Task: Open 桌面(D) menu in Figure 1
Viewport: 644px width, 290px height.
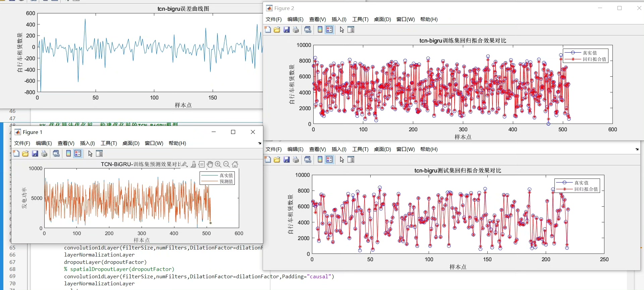Action: point(131,143)
